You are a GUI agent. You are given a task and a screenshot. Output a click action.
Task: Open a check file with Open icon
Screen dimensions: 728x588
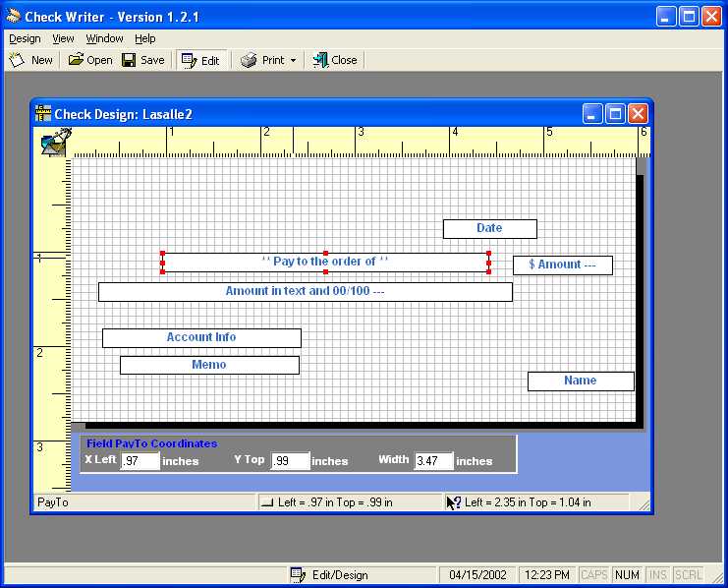[77, 60]
